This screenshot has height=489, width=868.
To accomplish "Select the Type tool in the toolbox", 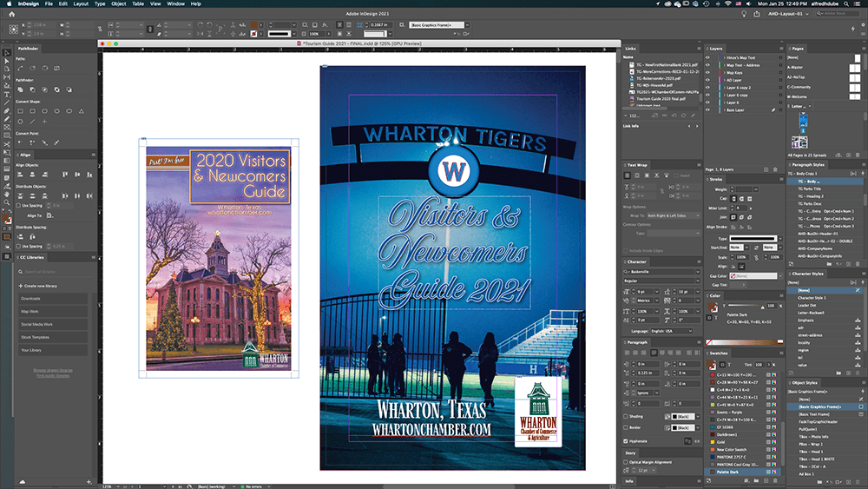I will pos(7,94).
